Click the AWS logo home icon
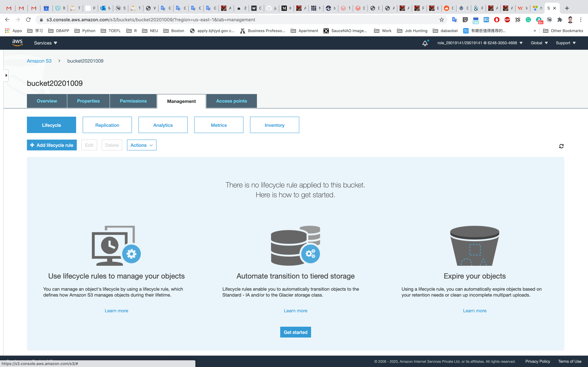This screenshot has width=588, height=367. click(x=18, y=43)
